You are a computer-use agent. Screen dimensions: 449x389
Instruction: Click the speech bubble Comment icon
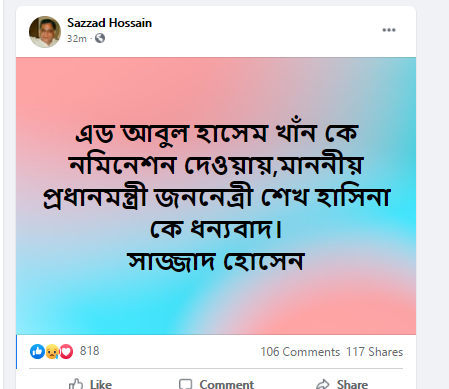click(185, 384)
